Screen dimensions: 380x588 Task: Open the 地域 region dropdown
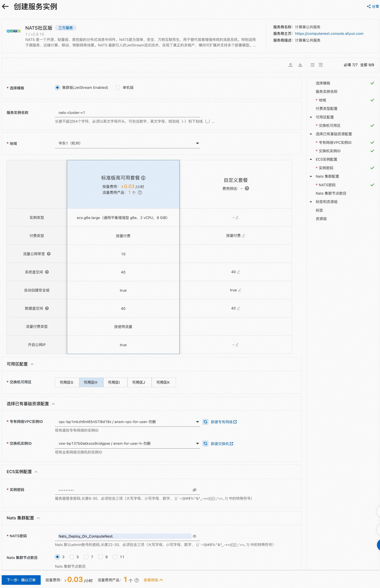point(127,143)
